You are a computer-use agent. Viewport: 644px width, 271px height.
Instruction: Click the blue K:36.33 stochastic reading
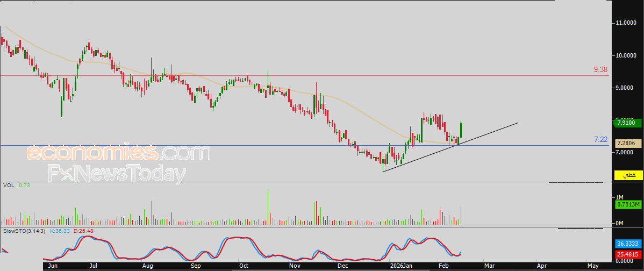click(59, 231)
